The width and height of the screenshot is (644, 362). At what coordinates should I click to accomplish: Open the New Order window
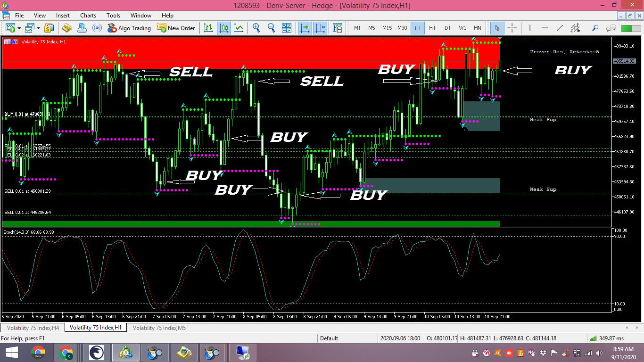(x=176, y=28)
